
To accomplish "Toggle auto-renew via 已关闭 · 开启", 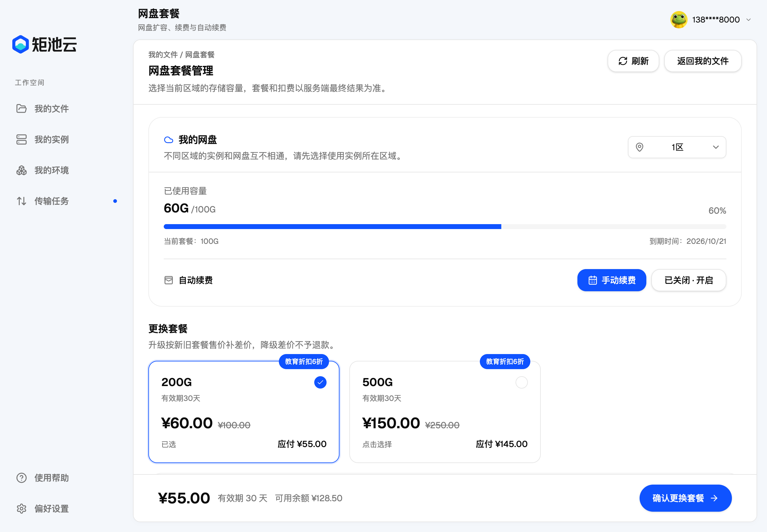I will tap(689, 280).
